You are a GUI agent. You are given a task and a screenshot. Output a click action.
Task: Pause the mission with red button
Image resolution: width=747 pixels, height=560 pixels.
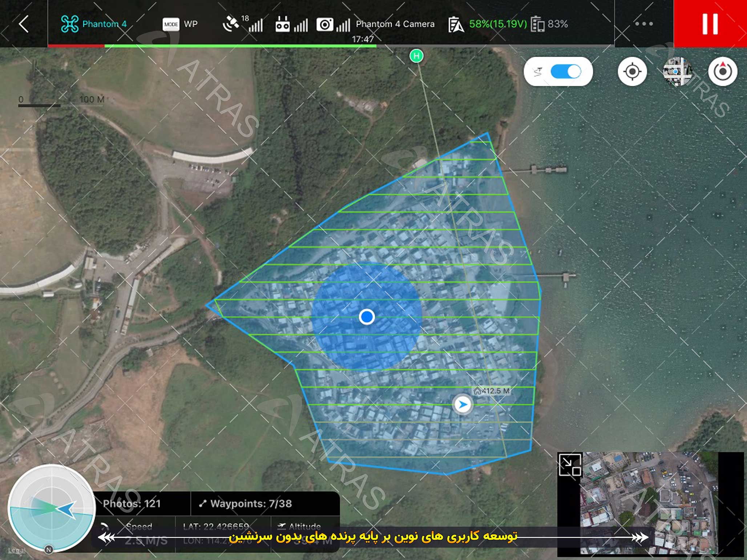(710, 24)
